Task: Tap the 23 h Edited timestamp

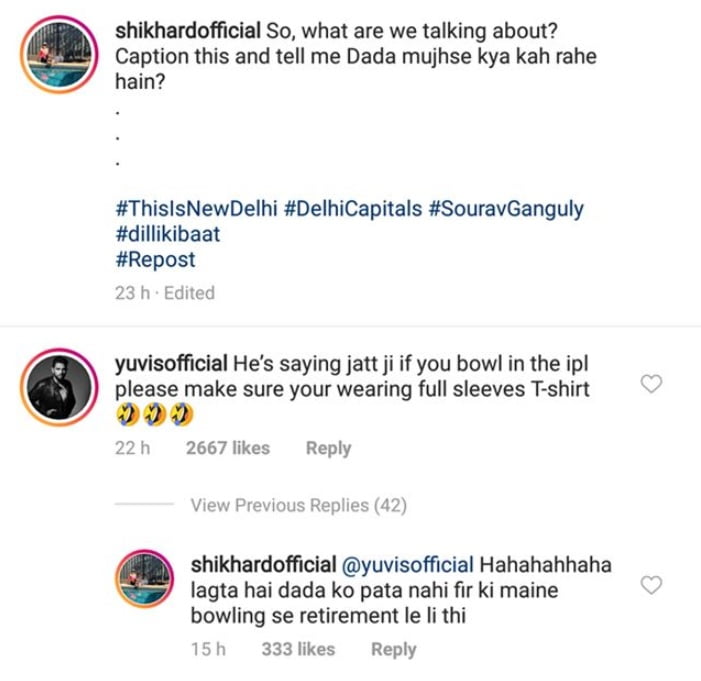Action: pos(165,293)
